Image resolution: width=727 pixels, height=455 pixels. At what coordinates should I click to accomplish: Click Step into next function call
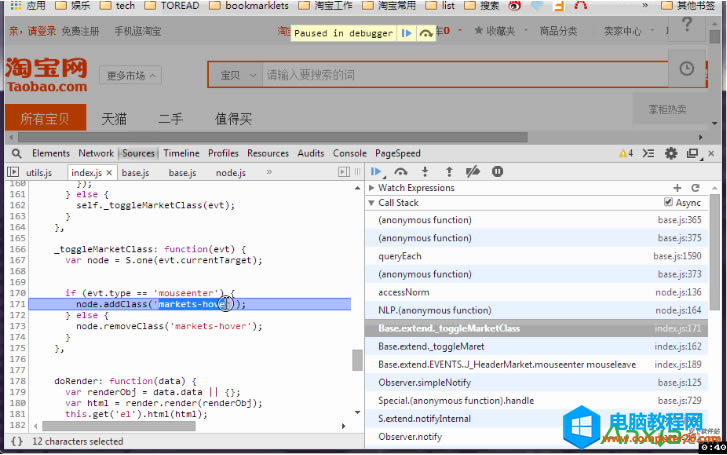click(x=425, y=172)
